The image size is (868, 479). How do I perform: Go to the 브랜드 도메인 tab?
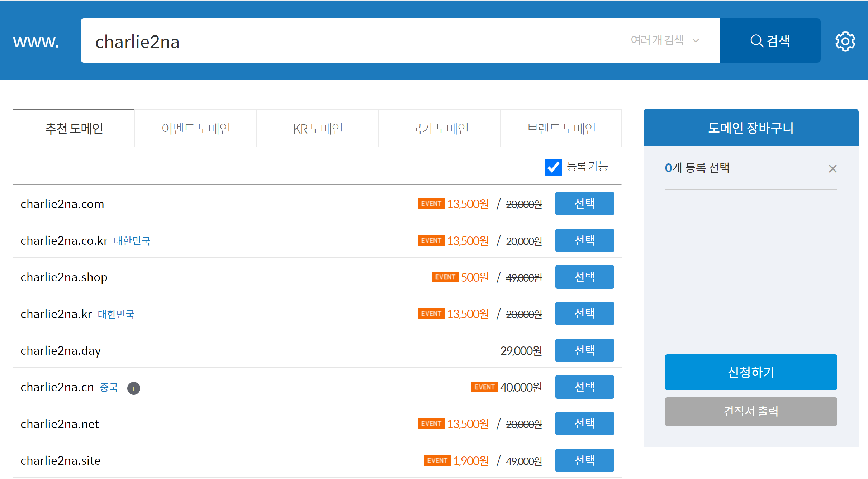click(x=561, y=128)
